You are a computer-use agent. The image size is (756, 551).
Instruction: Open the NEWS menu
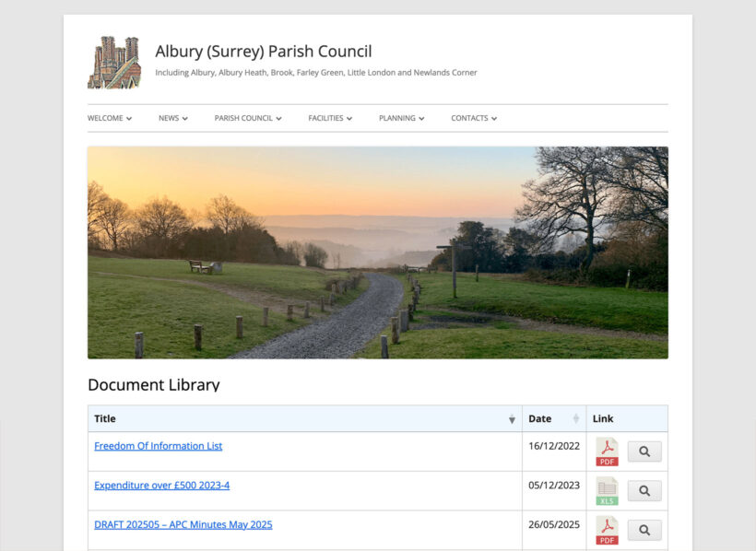coord(170,118)
